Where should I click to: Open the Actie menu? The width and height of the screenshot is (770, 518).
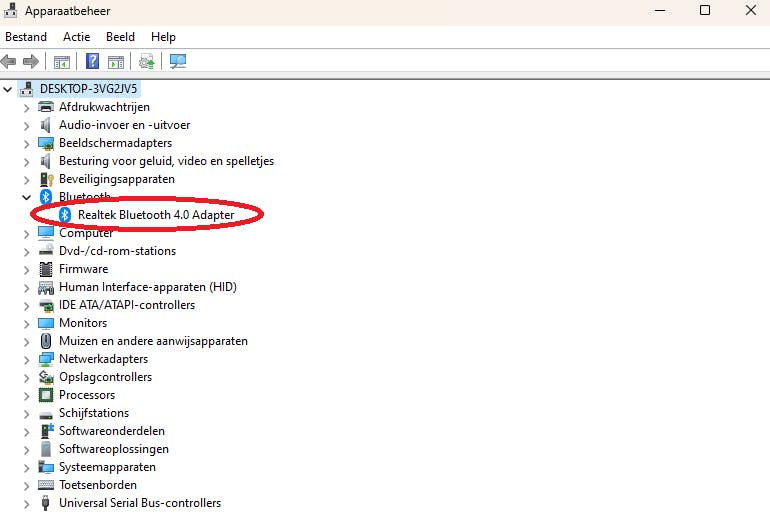coord(77,37)
